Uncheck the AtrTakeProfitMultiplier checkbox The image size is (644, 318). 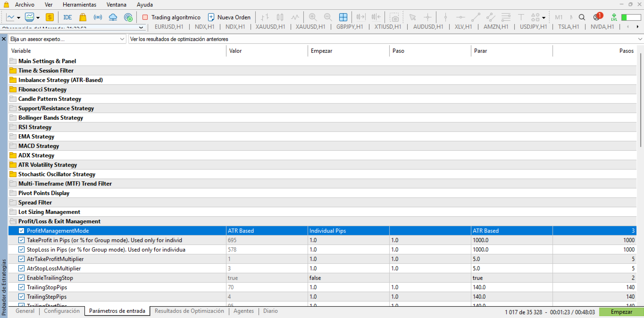click(x=22, y=259)
